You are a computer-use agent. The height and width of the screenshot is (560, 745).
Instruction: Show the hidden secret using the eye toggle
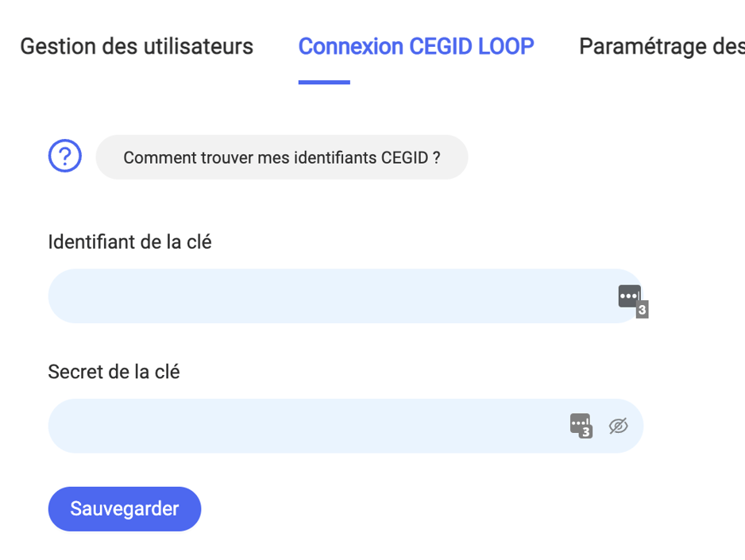point(620,426)
